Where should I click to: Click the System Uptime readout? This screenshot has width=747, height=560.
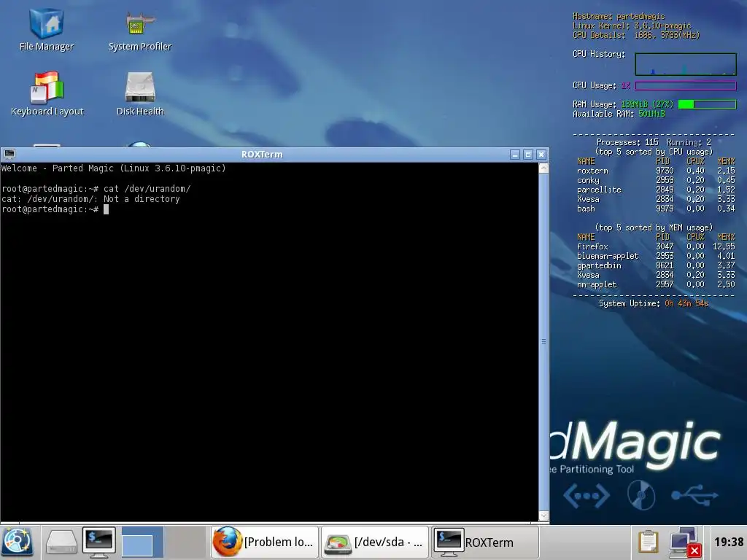(x=654, y=303)
